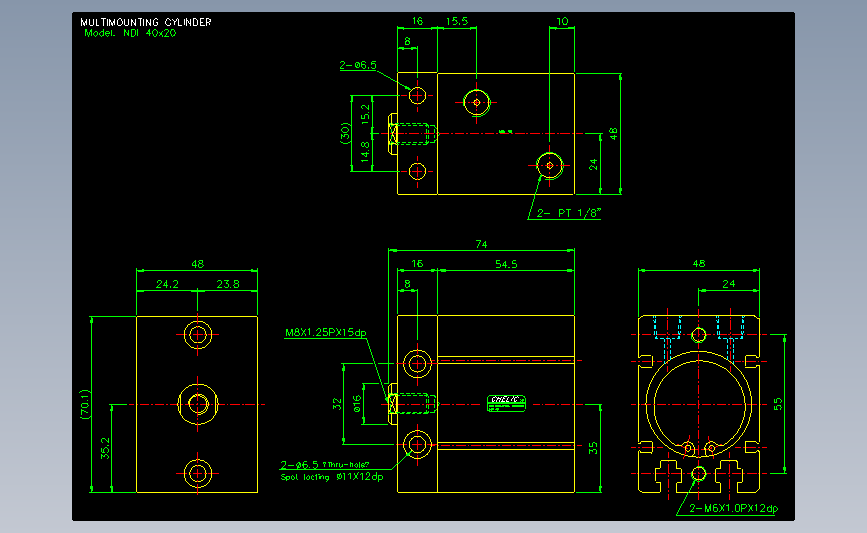Pick the "35" dimension in side view
Image resolution: width=867 pixels, height=533 pixels.
593,448
